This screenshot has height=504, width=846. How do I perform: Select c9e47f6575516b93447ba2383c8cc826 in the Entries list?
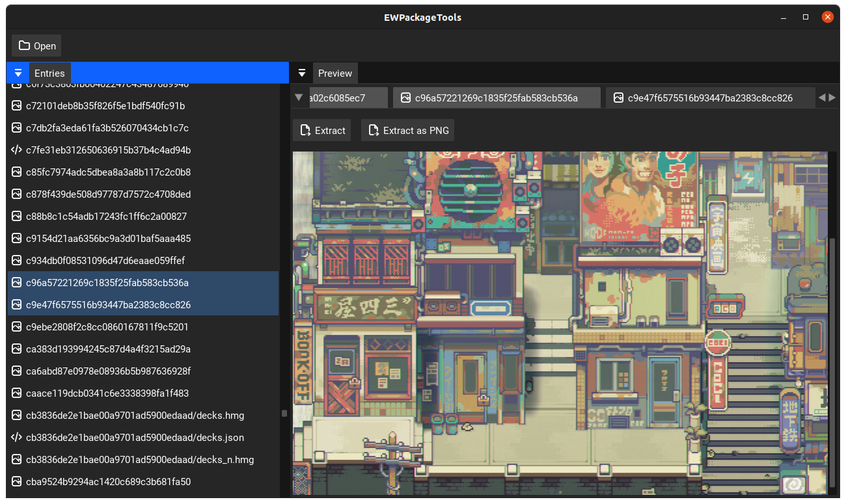(143, 304)
